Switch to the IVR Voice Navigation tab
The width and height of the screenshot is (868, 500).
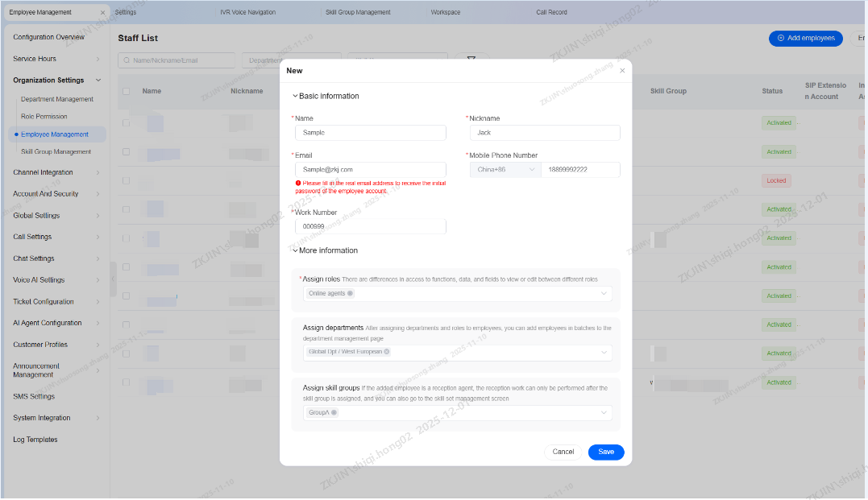point(247,13)
